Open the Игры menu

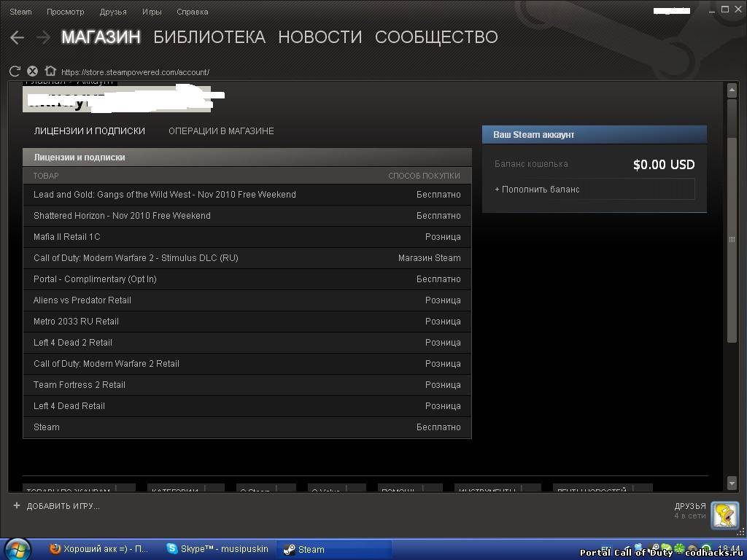[x=152, y=12]
